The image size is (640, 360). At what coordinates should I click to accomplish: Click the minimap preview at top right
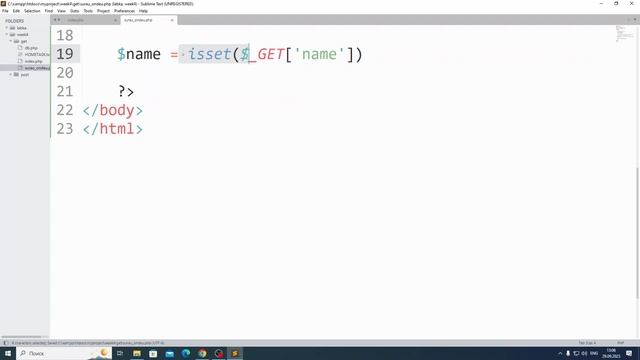pos(624,33)
